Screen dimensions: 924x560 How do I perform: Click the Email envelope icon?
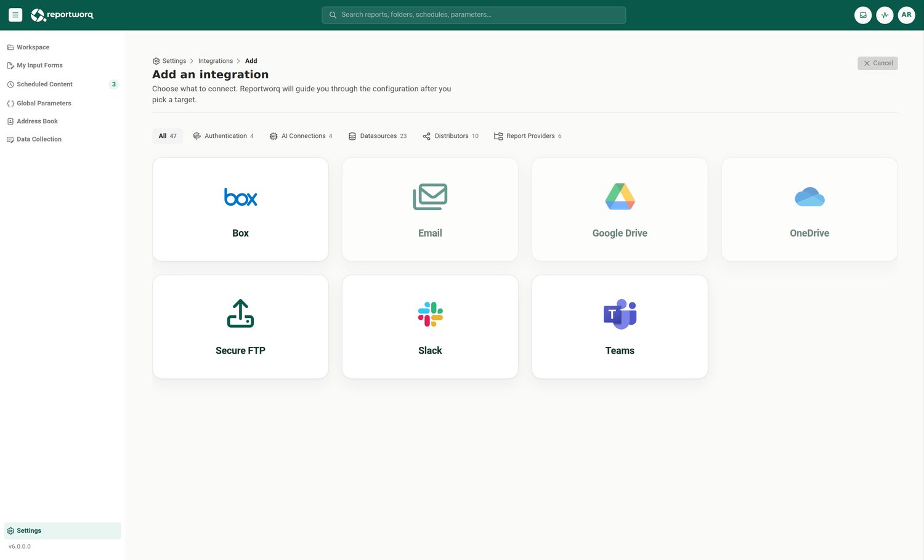pos(430,197)
